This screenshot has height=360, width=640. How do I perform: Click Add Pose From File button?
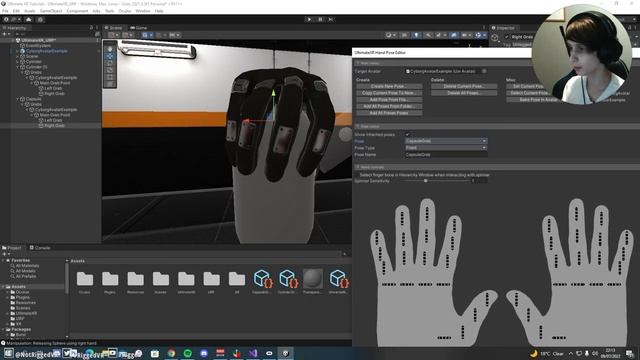[x=389, y=100]
